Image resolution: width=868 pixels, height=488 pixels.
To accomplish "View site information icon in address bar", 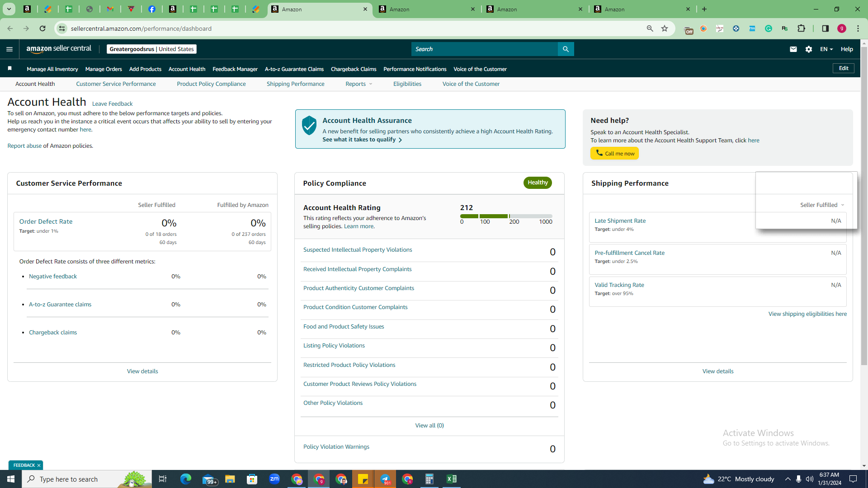I will pos(62,28).
